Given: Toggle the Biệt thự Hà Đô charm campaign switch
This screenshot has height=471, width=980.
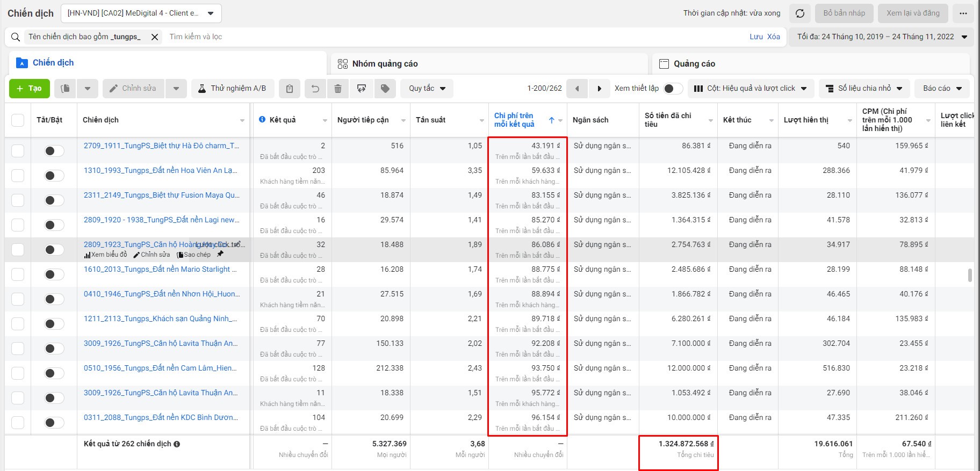Looking at the screenshot, I should (54, 151).
